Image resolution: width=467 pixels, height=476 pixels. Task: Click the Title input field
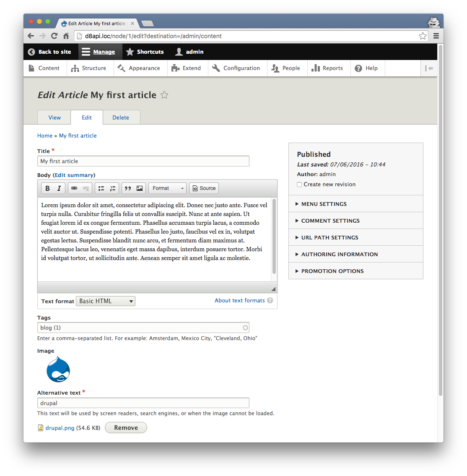143,161
